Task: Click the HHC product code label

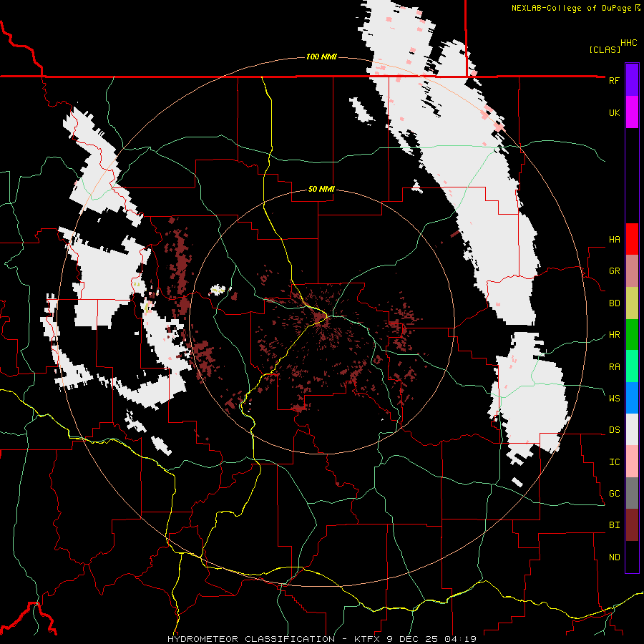Action: click(628, 43)
